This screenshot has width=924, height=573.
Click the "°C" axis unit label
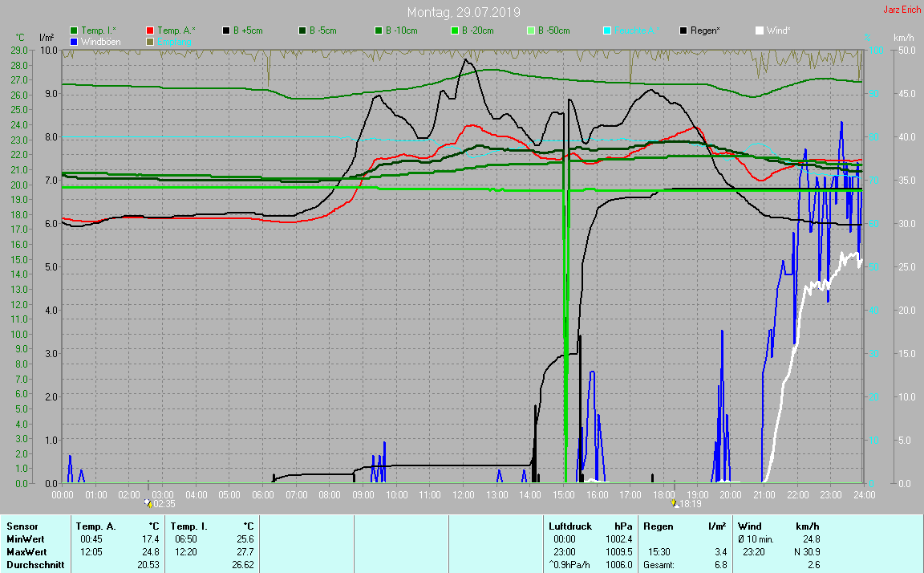20,38
